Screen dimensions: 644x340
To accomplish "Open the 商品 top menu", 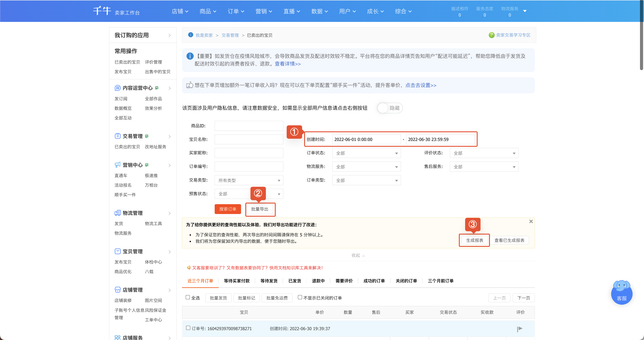I will pyautogui.click(x=208, y=11).
